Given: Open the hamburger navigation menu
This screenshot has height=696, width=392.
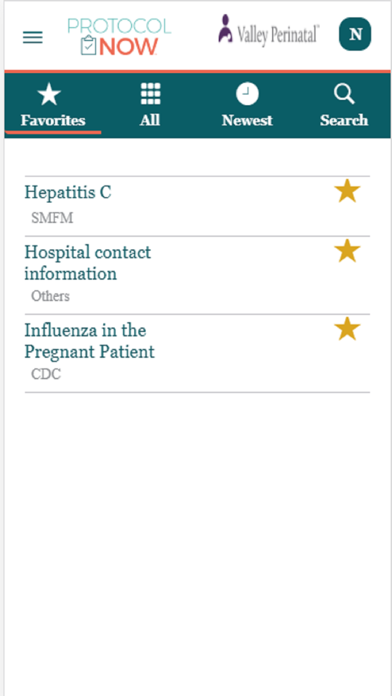Looking at the screenshot, I should pyautogui.click(x=33, y=37).
